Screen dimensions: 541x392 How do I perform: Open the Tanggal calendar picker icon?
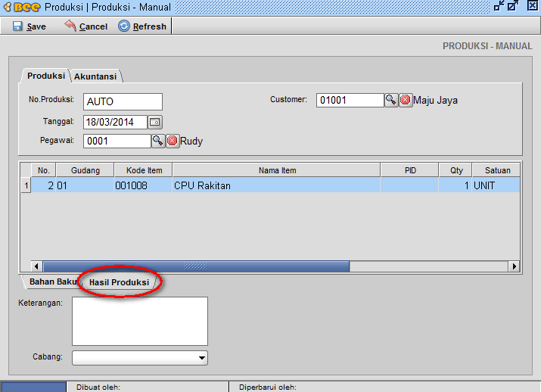[155, 122]
